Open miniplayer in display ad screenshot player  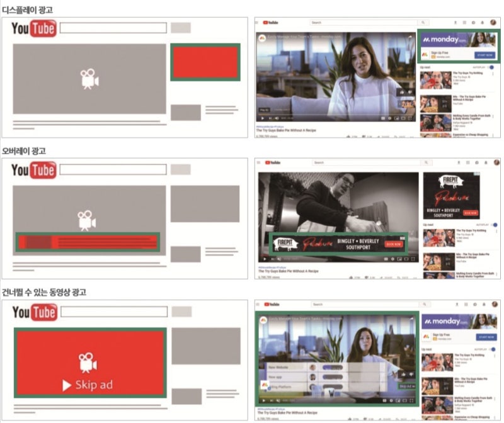(396, 118)
